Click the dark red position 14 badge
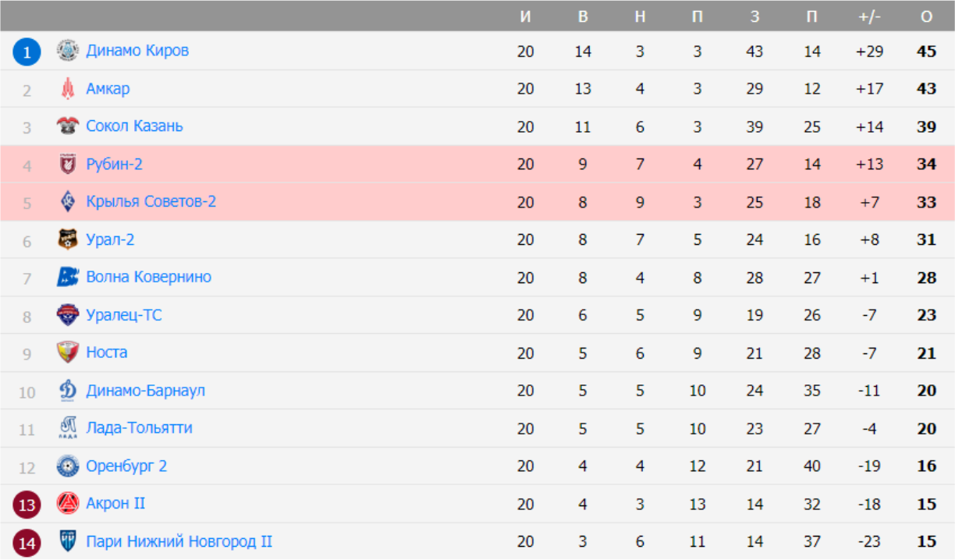The height and width of the screenshot is (560, 955). (x=27, y=543)
